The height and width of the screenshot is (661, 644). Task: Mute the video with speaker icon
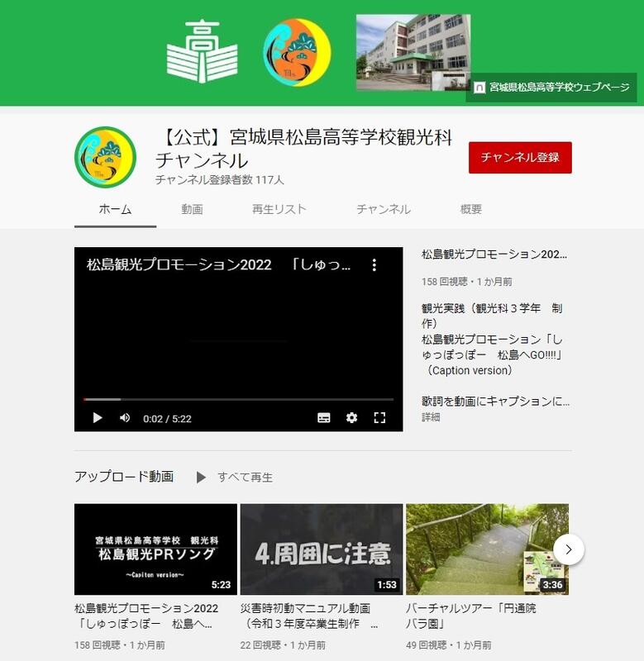click(125, 418)
